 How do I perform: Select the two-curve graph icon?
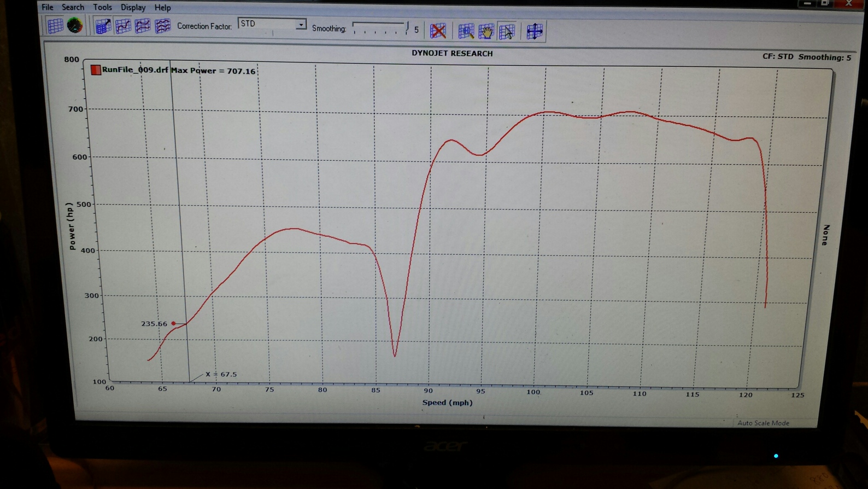(x=143, y=26)
